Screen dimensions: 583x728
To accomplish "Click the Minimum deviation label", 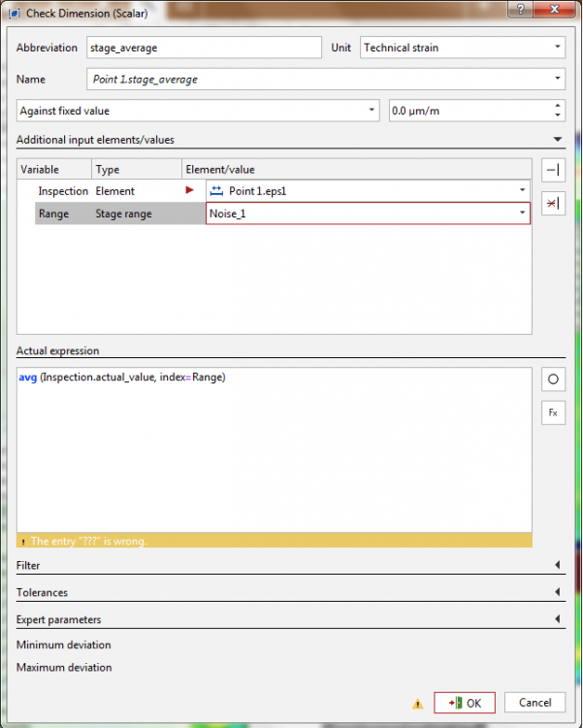I will 64,645.
